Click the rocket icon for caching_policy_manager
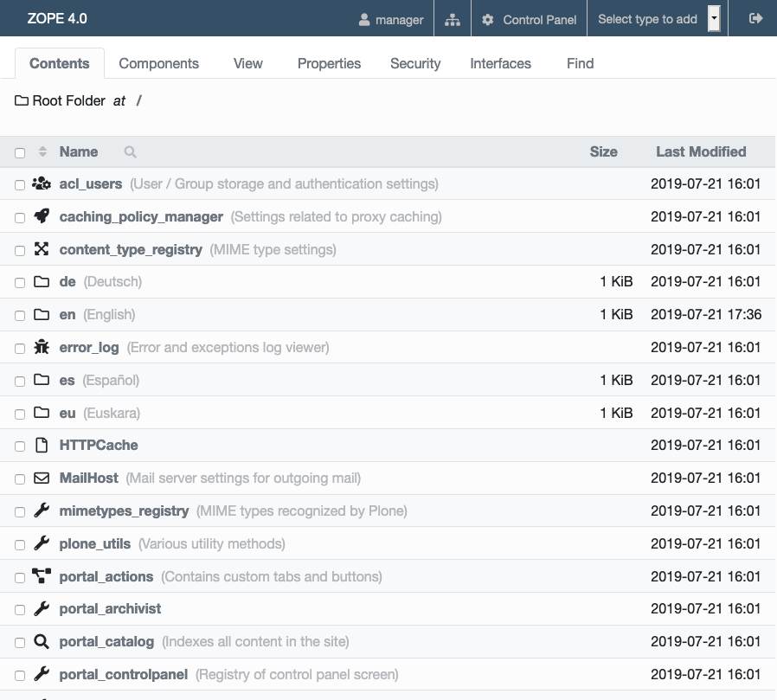This screenshot has height=700, width=777. click(42, 216)
